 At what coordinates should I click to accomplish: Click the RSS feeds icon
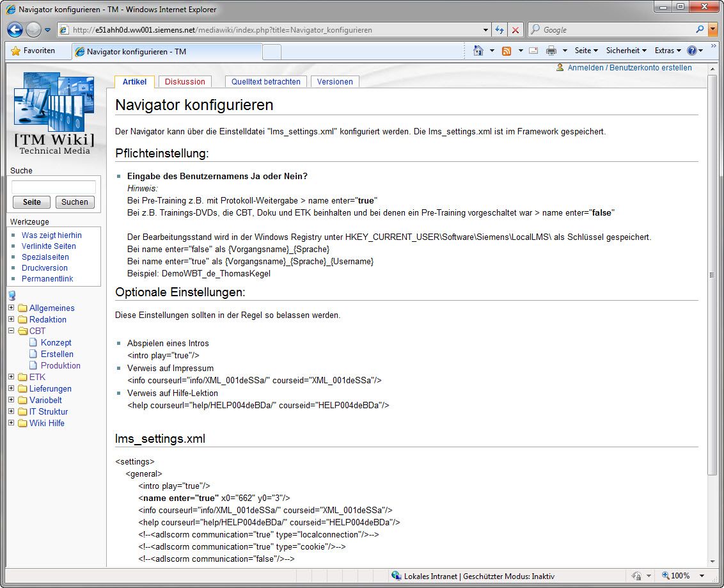click(x=507, y=51)
